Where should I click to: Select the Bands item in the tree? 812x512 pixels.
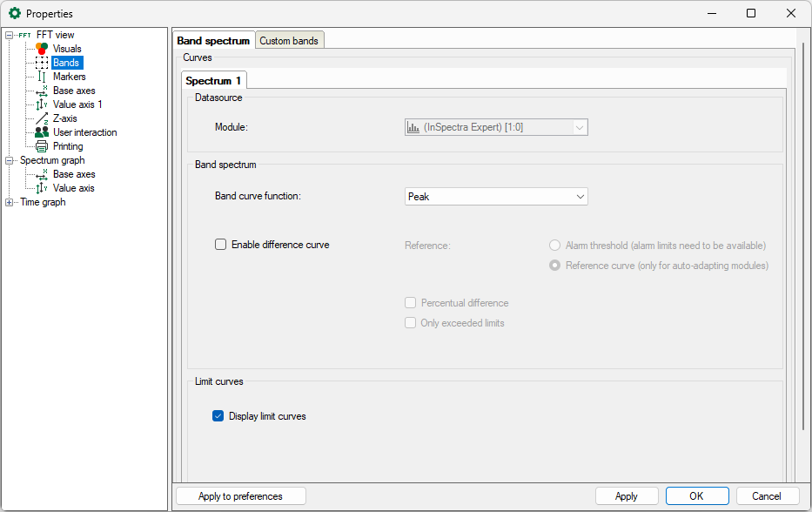pos(66,63)
